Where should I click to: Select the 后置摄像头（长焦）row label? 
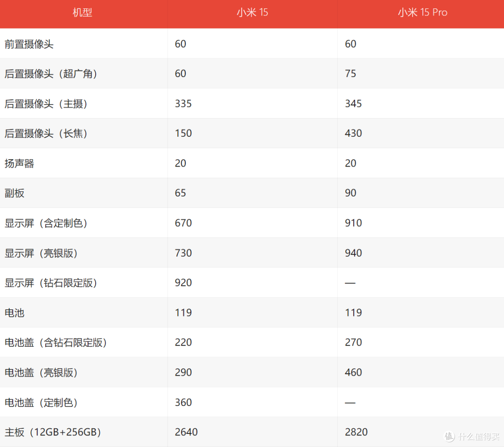tap(46, 133)
